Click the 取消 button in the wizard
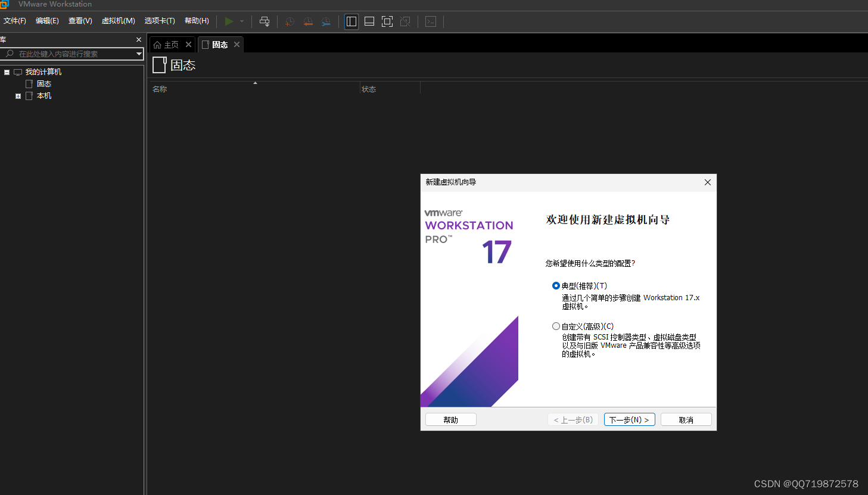The height and width of the screenshot is (495, 868). [686, 420]
